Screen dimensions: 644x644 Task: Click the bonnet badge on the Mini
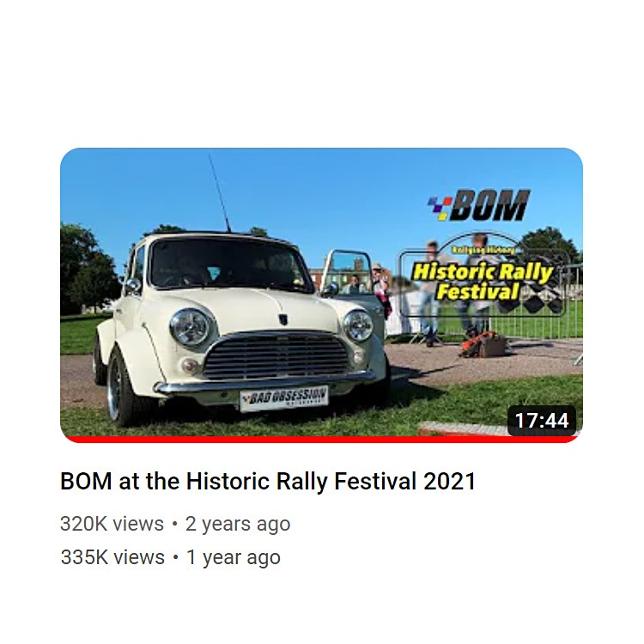283,319
